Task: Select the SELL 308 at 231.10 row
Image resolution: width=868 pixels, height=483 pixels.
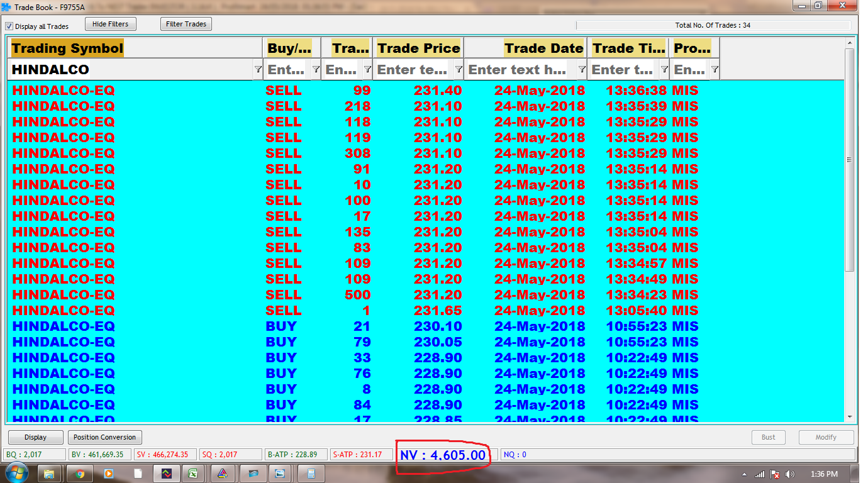Action: point(425,153)
